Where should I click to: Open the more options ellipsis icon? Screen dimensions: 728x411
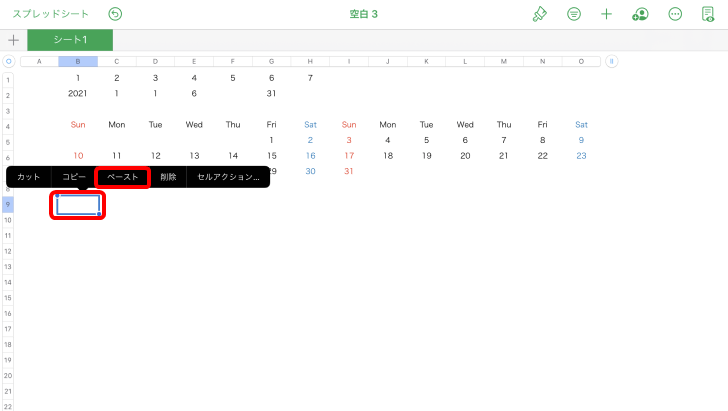coord(675,14)
